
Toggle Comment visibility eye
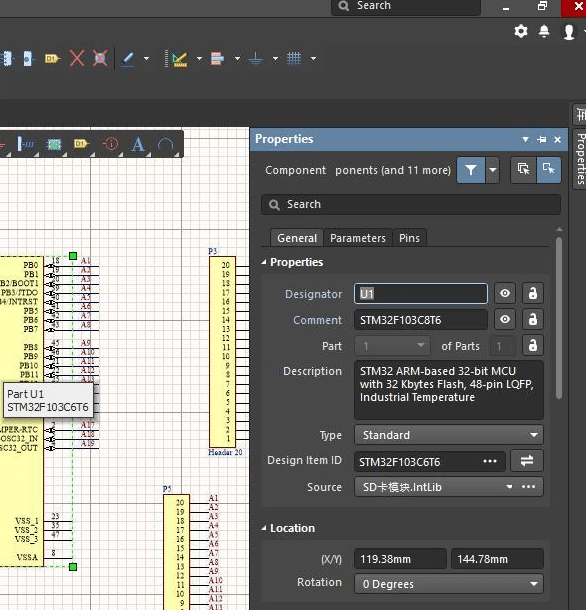pos(505,319)
